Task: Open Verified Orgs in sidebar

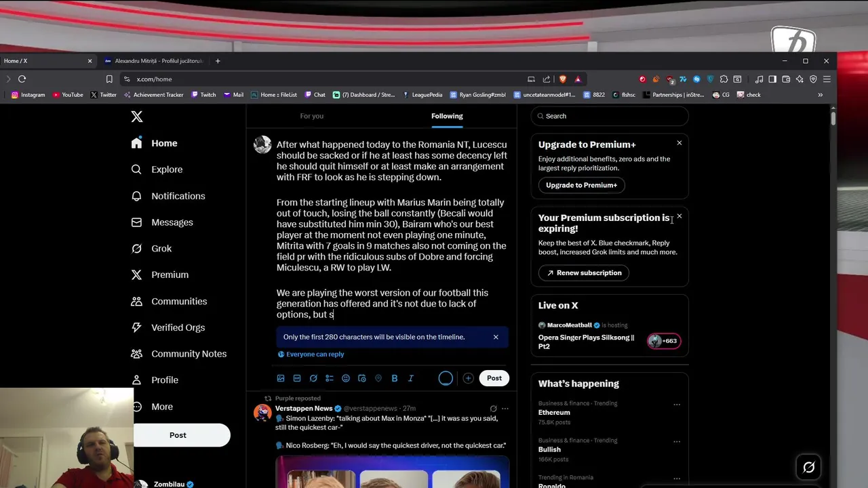Action: [x=168, y=327]
